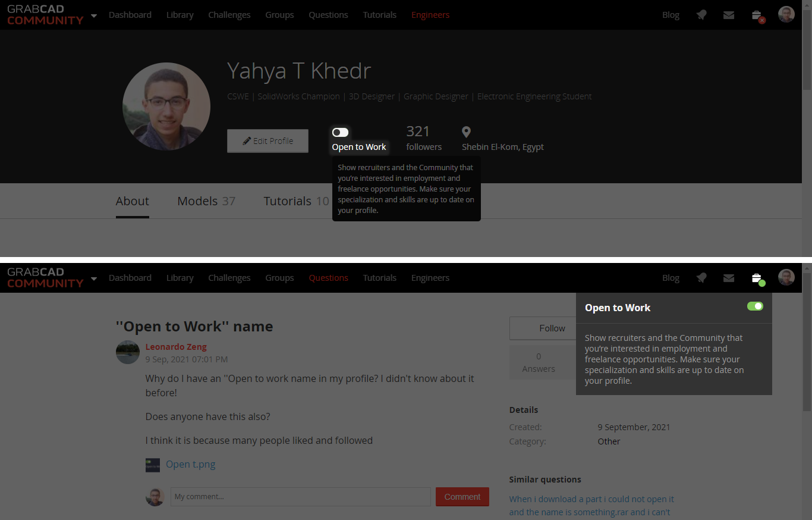Click 9 Sep, 2021 07:01 PM timestamp
This screenshot has height=520, width=812.
pos(187,359)
